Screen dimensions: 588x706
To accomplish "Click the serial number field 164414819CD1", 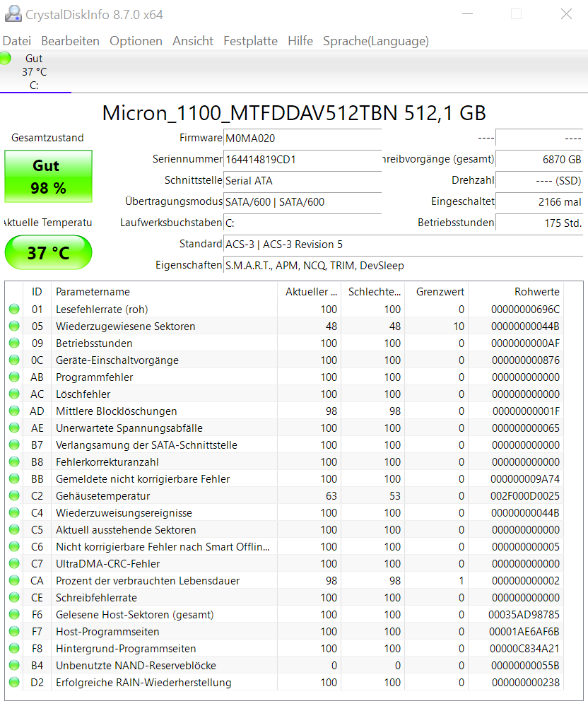I will coord(302,160).
